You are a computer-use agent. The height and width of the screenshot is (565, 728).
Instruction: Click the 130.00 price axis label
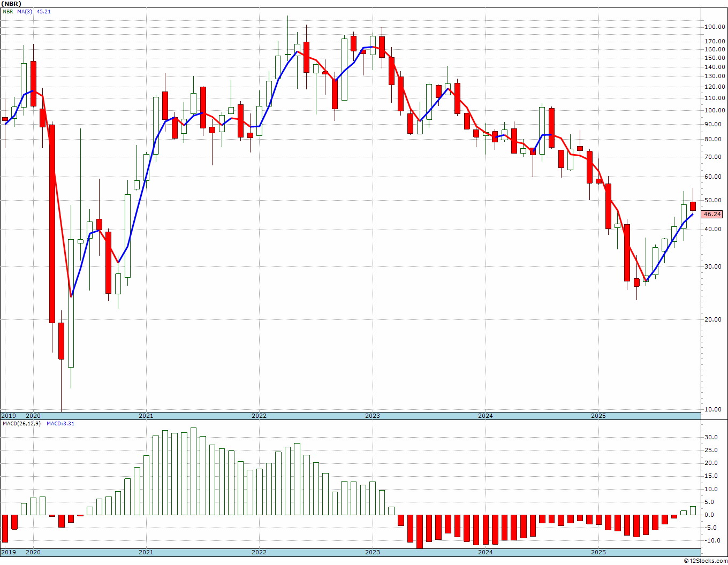(715, 77)
